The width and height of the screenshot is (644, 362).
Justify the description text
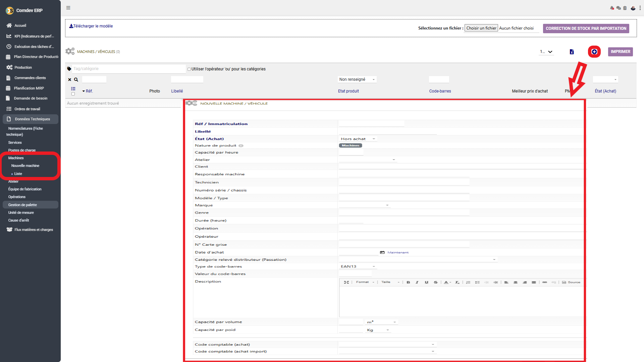coord(534,282)
